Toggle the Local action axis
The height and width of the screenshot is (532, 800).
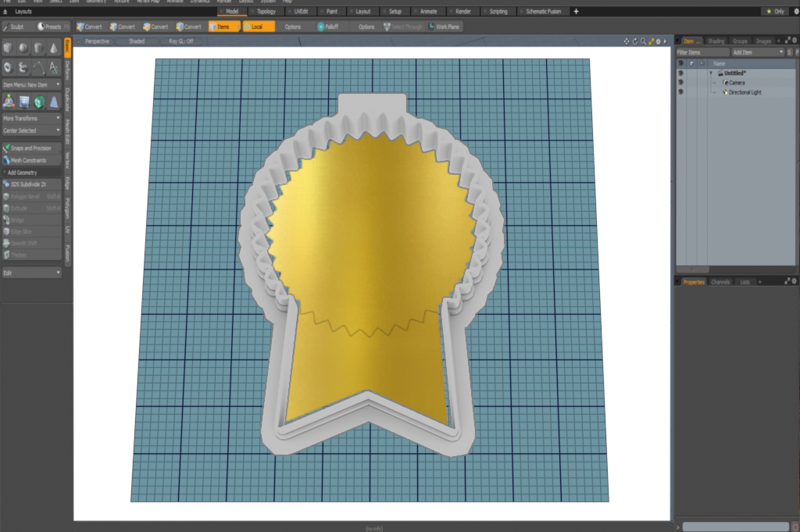point(258,27)
